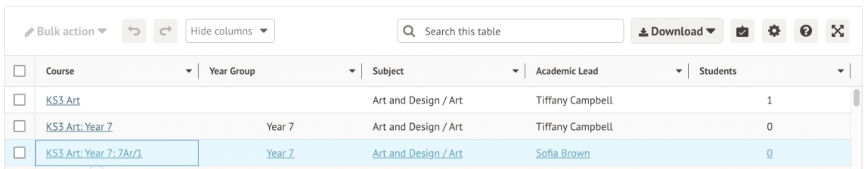Open the Course column sort arrow
The height and width of the screenshot is (169, 868).
click(189, 71)
